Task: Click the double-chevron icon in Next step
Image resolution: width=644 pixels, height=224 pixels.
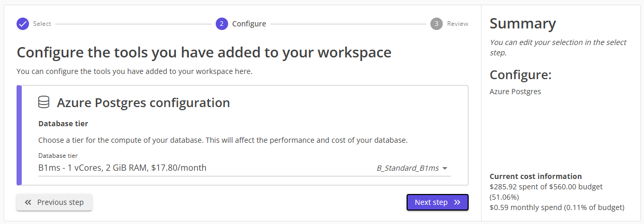Action: [x=457, y=202]
